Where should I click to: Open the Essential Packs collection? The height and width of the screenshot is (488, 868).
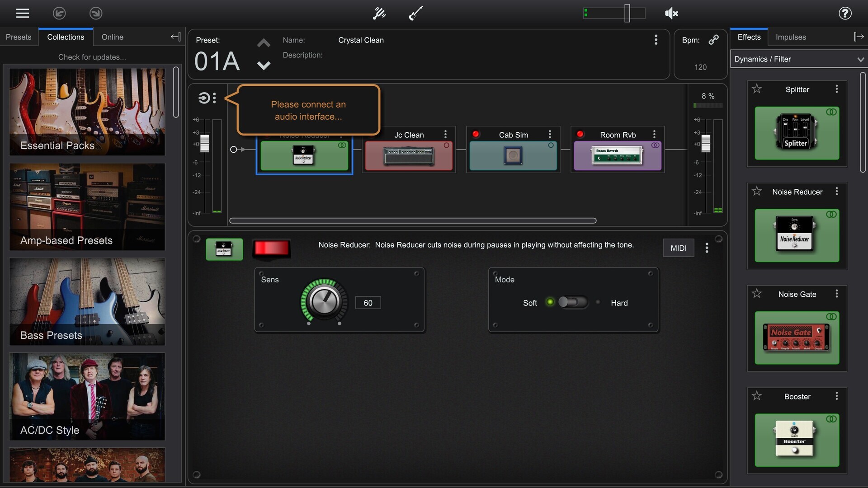tap(87, 112)
